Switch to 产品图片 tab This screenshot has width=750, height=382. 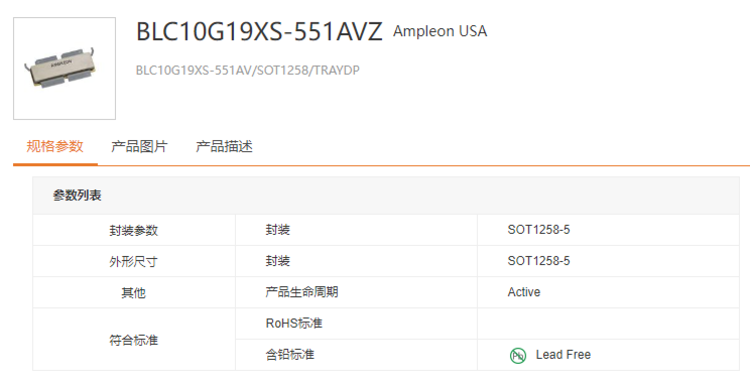(x=139, y=146)
